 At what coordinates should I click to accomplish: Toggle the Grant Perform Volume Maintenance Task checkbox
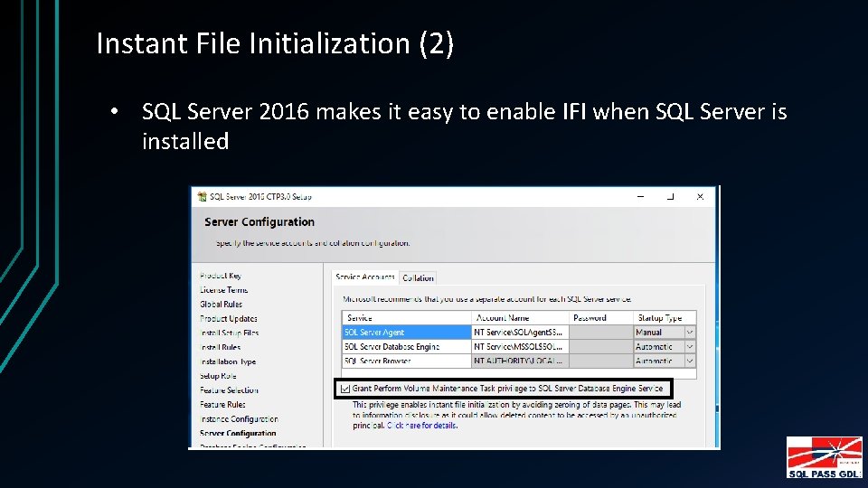(x=345, y=389)
